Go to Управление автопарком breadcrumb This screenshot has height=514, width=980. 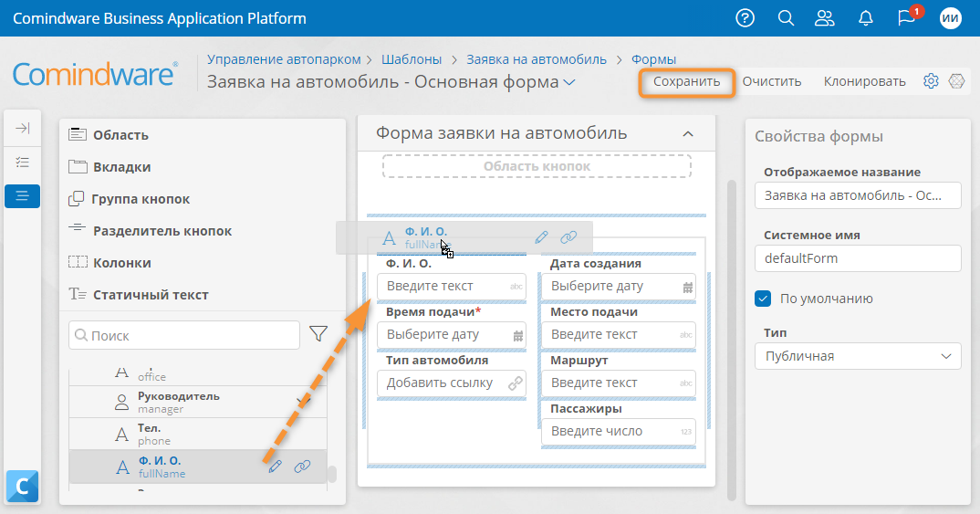click(x=285, y=59)
